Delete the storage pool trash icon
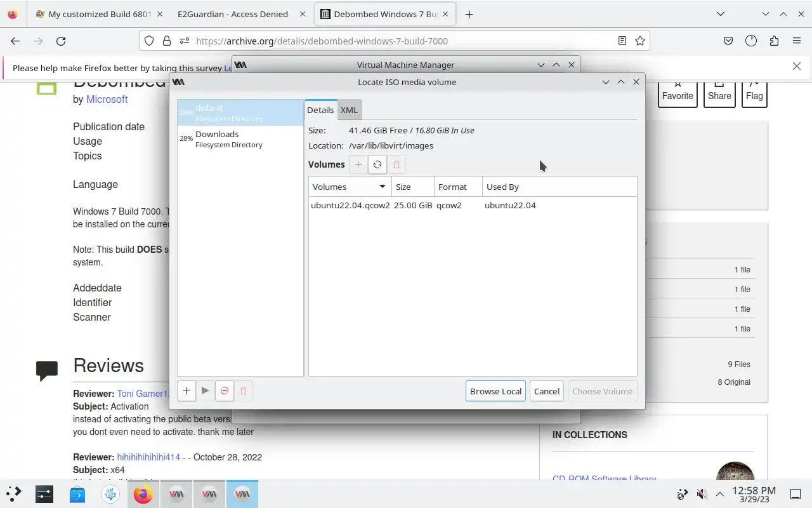This screenshot has height=508, width=812. point(244,391)
